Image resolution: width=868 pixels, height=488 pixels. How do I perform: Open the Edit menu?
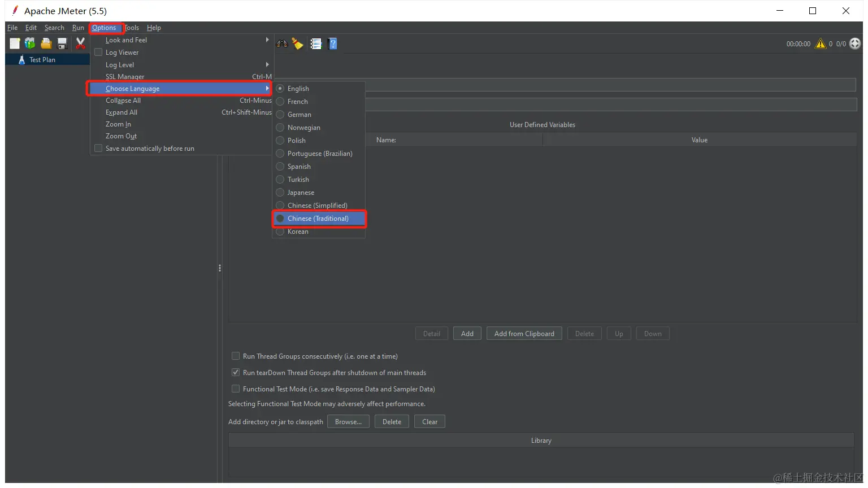pos(31,28)
